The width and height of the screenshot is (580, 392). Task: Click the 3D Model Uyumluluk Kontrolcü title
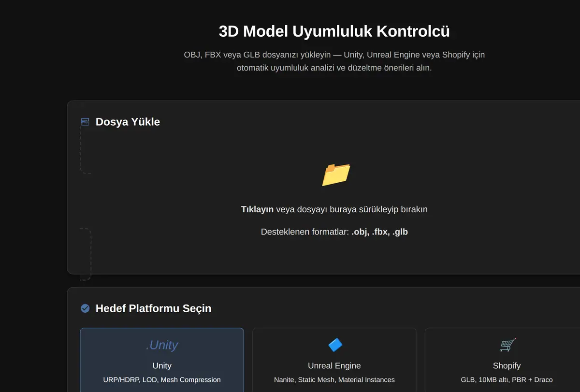[334, 31]
